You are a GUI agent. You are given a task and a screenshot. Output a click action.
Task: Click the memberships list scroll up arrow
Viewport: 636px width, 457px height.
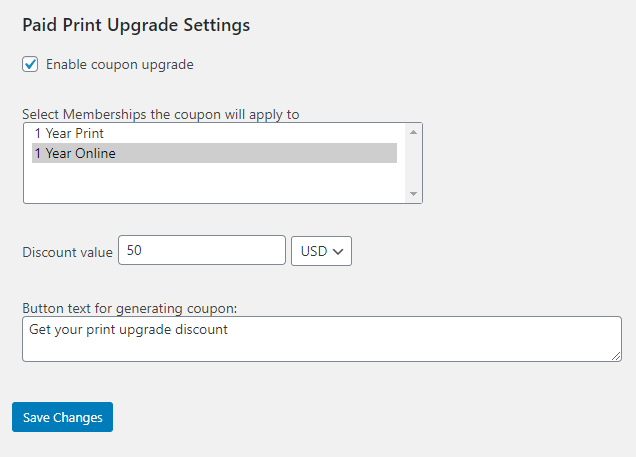click(x=413, y=132)
